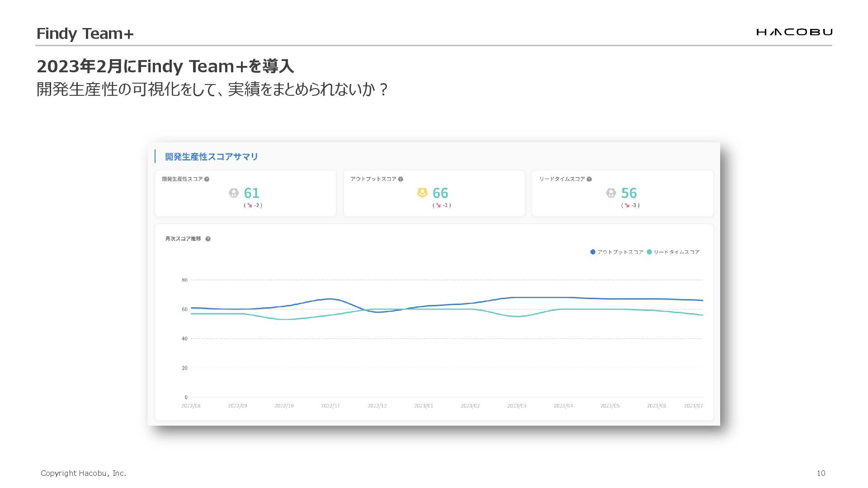868x488 pixels.
Task: Click the x-axis label 2022/11
Action: (x=330, y=406)
